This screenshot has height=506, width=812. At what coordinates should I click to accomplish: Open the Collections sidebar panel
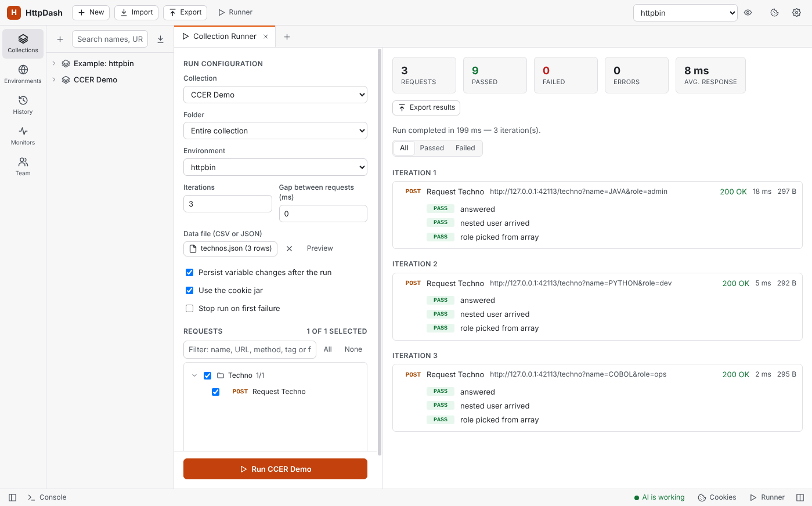pyautogui.click(x=23, y=44)
